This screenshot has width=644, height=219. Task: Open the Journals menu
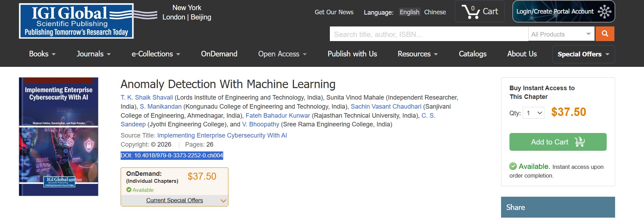point(93,54)
